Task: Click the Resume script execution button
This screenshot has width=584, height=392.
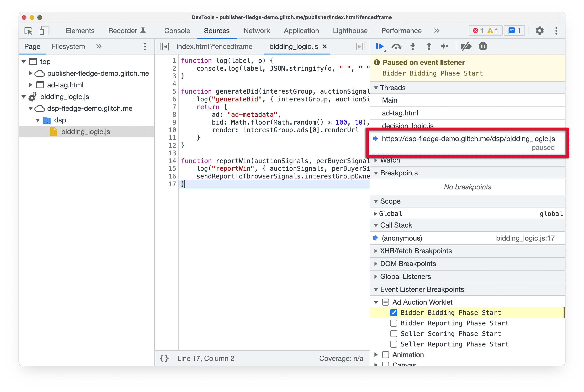Action: pyautogui.click(x=380, y=47)
